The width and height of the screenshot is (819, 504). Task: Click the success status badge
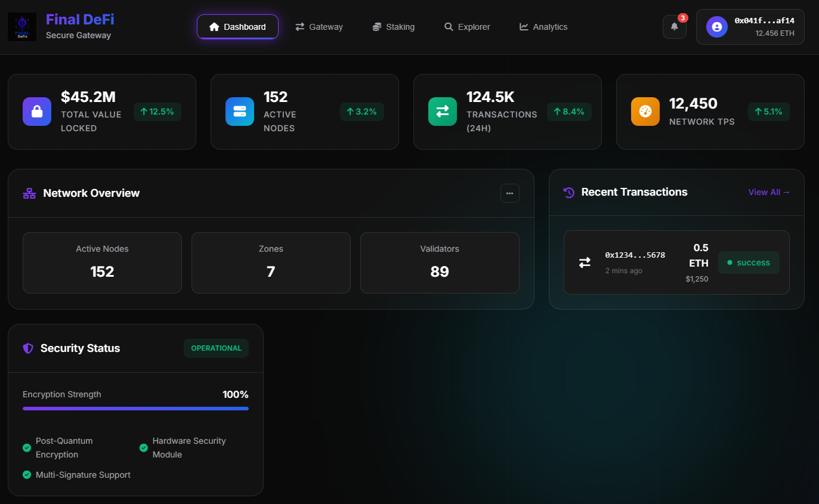(749, 262)
